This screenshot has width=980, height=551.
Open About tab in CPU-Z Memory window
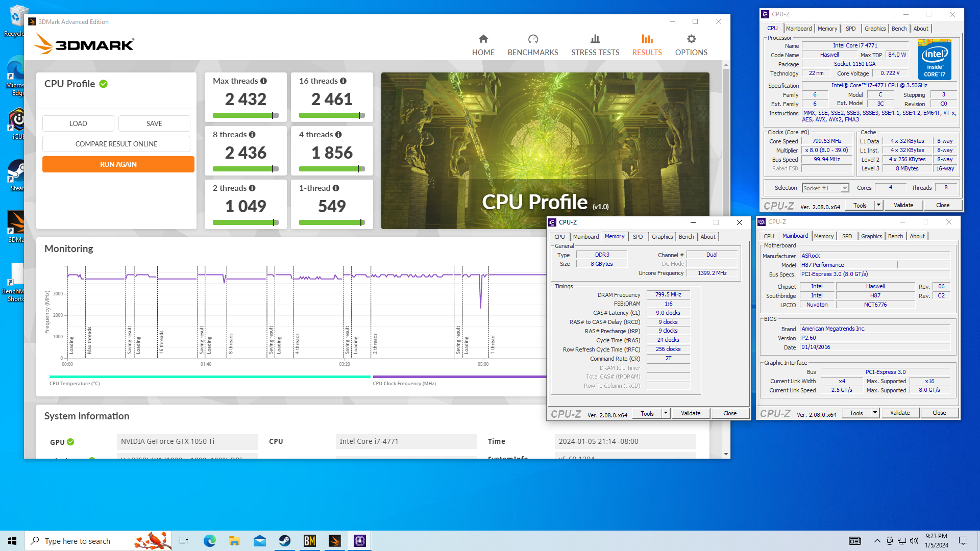click(x=707, y=237)
